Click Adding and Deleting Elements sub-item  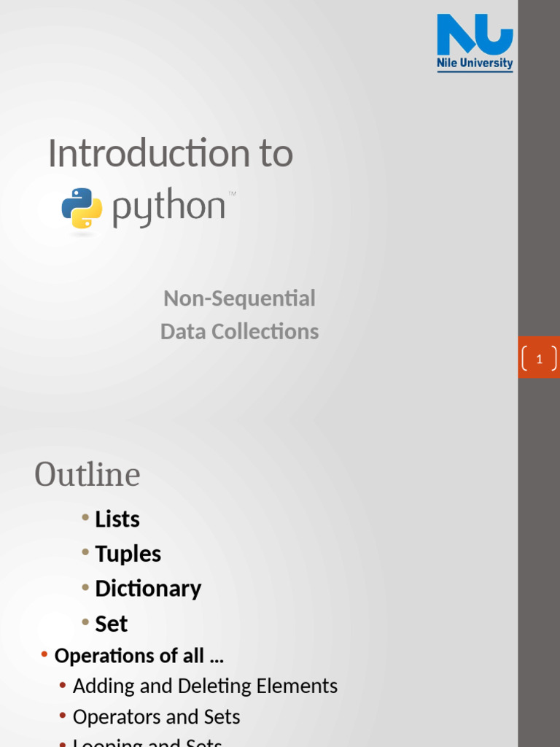[x=205, y=686]
